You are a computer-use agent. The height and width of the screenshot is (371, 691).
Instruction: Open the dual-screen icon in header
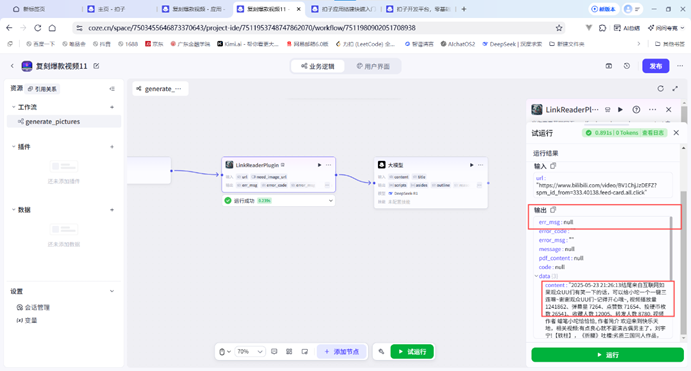click(609, 66)
